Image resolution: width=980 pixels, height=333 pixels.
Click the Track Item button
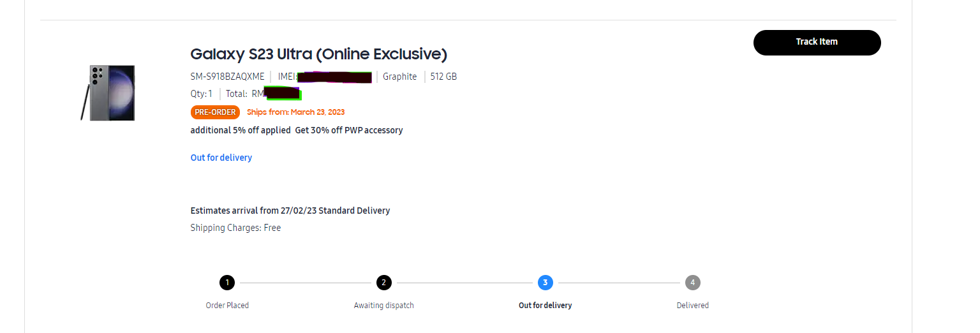pyautogui.click(x=817, y=42)
